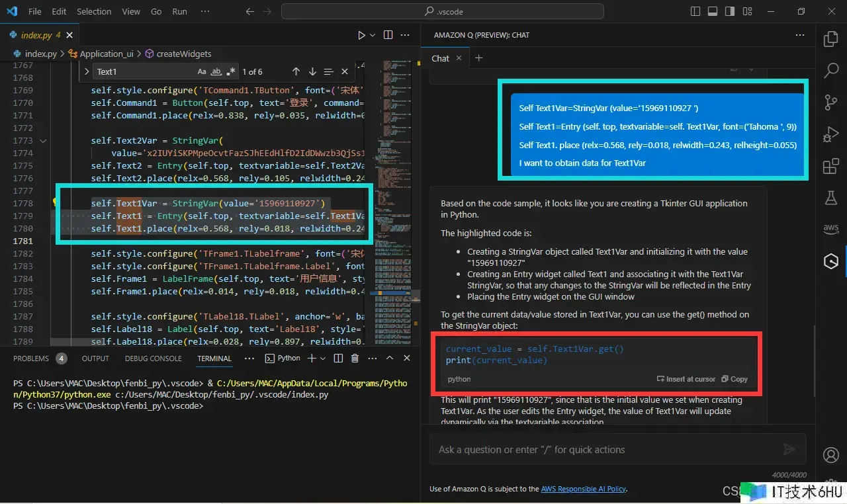Copy the suggested code block
The height and width of the screenshot is (504, 847).
point(735,379)
